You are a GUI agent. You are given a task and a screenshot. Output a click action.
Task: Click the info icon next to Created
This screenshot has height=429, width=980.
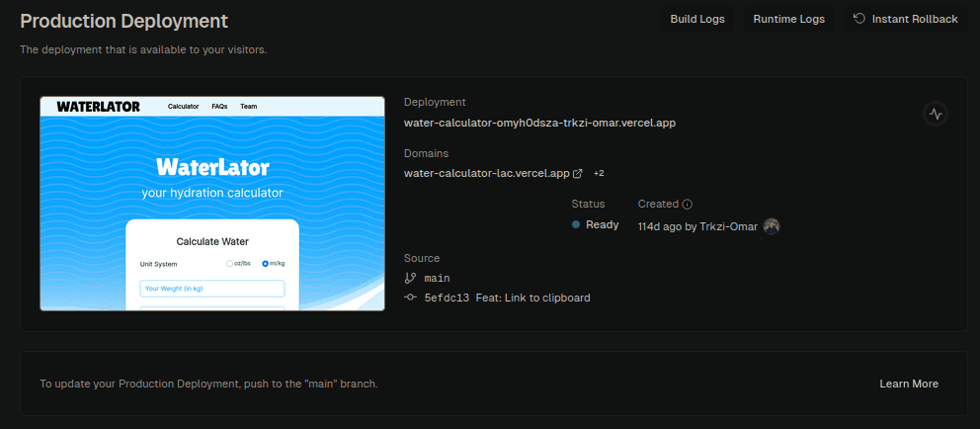(x=688, y=204)
